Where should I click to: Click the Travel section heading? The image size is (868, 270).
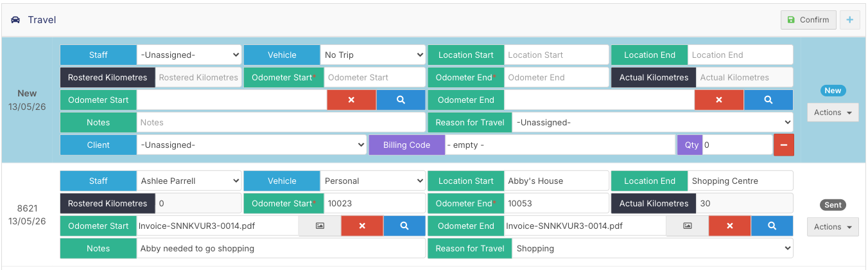coord(42,20)
